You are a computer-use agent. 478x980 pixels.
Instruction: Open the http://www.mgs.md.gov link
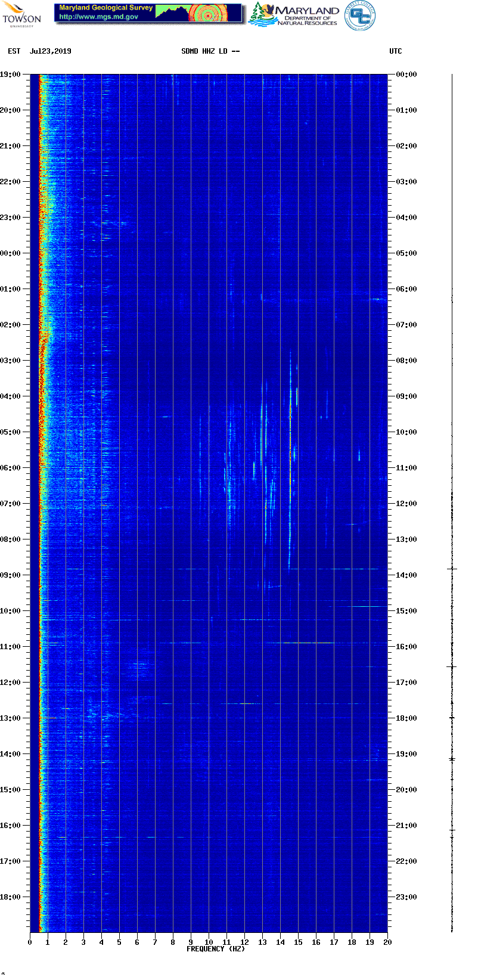(x=98, y=17)
